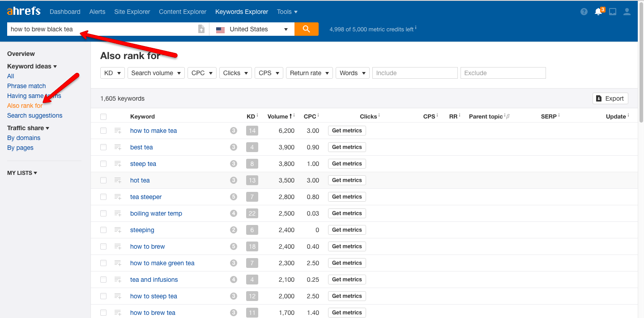Image resolution: width=644 pixels, height=318 pixels.
Task: Open the KD filter dropdown
Action: tap(112, 73)
